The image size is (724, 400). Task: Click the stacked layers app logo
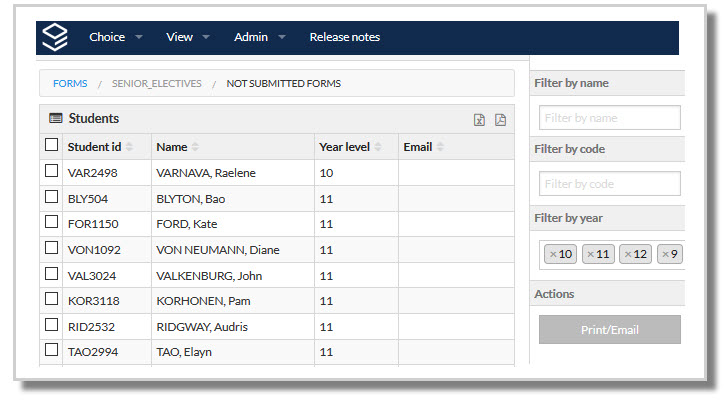coord(55,37)
